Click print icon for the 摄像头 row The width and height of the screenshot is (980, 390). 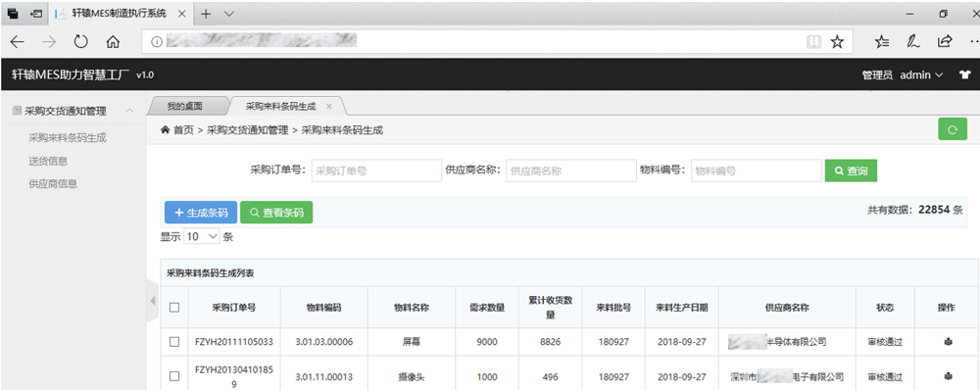pos(947,377)
